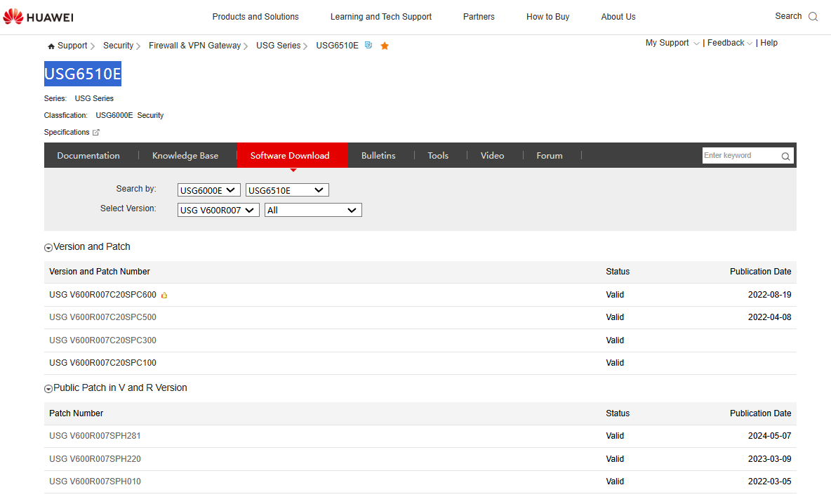The image size is (831, 504).
Task: Open the Specifications external link icon
Action: pos(96,133)
